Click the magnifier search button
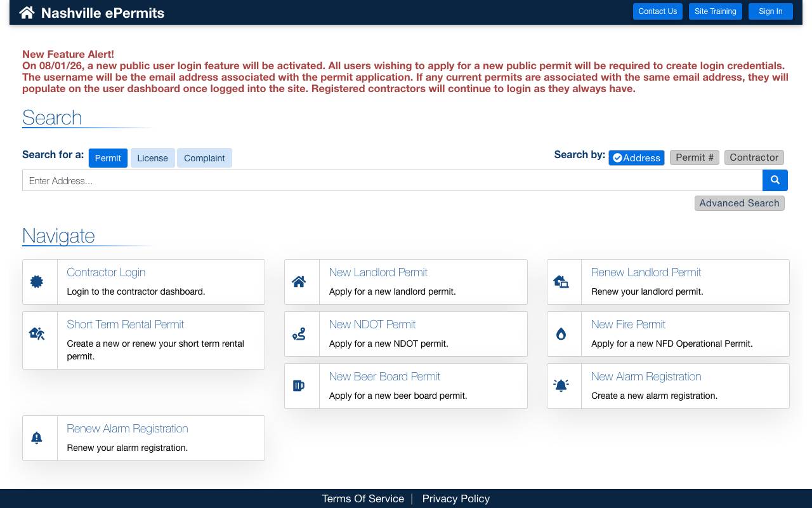Screen dimensions: 812x508 (775, 180)
